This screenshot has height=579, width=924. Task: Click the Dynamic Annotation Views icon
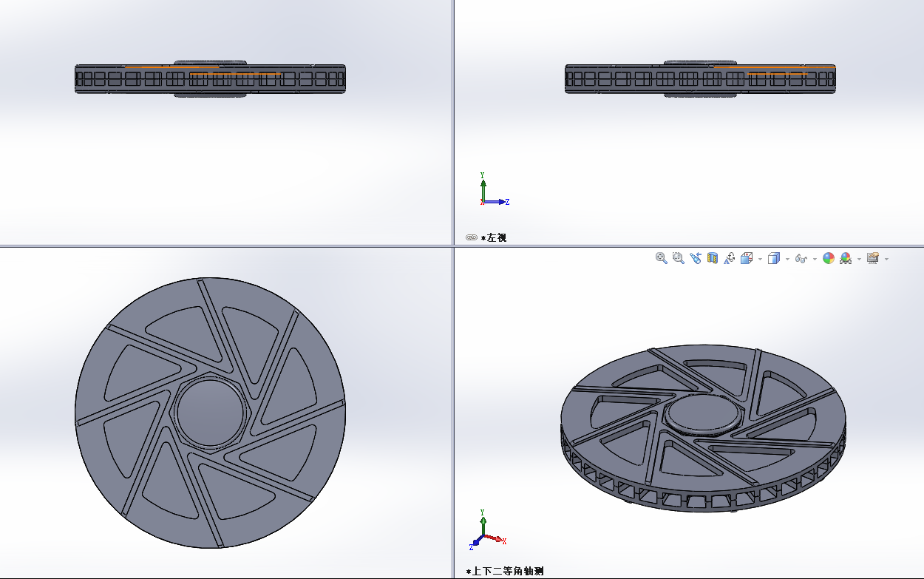click(x=730, y=258)
